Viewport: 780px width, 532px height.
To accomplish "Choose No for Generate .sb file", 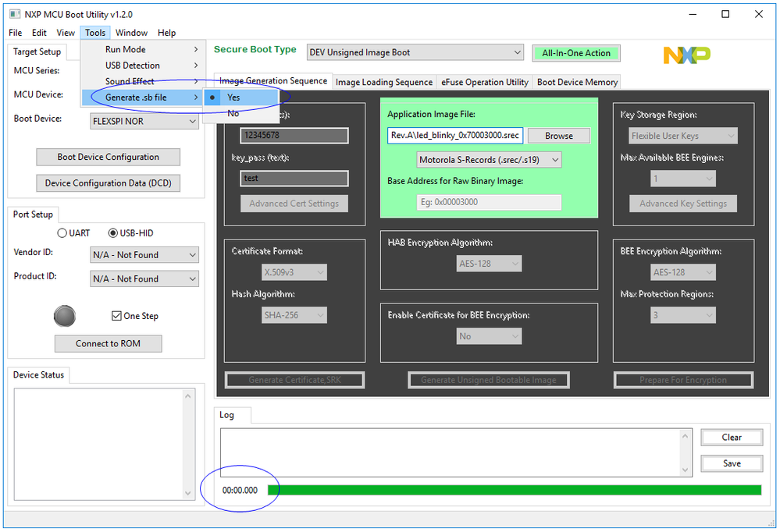I will 240,113.
